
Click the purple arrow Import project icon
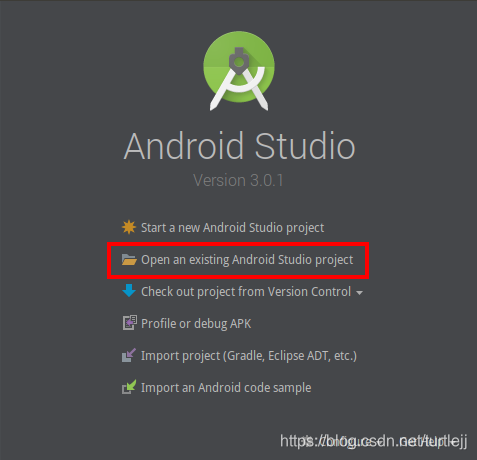click(x=129, y=355)
